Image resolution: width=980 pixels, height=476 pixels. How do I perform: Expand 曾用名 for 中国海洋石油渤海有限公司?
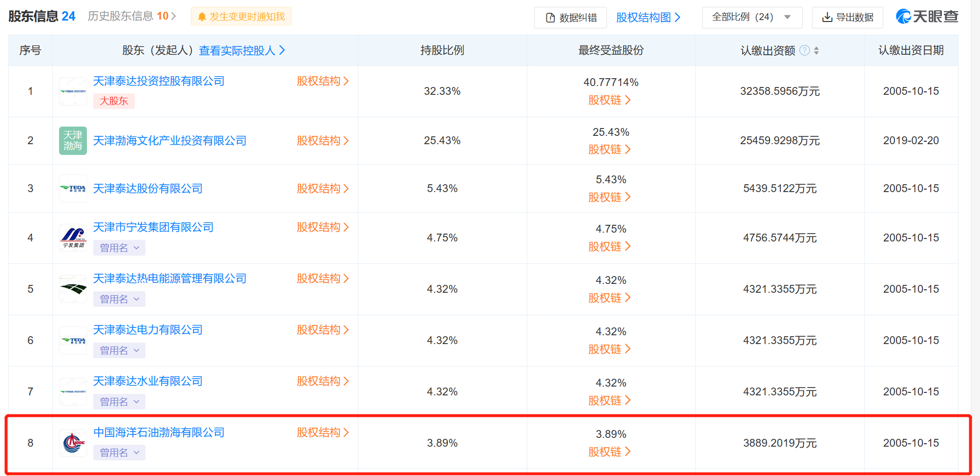click(119, 453)
